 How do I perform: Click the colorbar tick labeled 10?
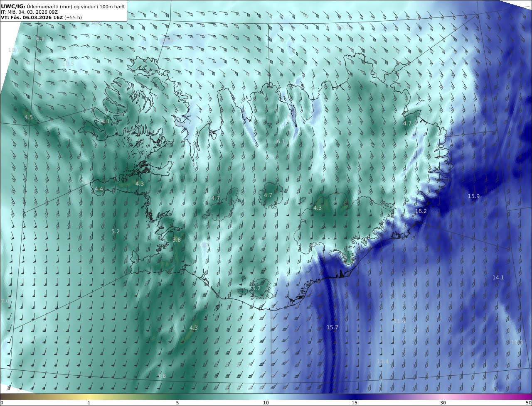coord(266,403)
